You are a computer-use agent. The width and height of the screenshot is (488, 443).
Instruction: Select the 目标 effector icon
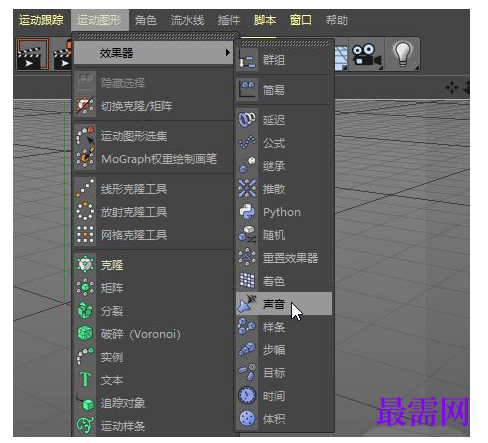click(x=247, y=373)
